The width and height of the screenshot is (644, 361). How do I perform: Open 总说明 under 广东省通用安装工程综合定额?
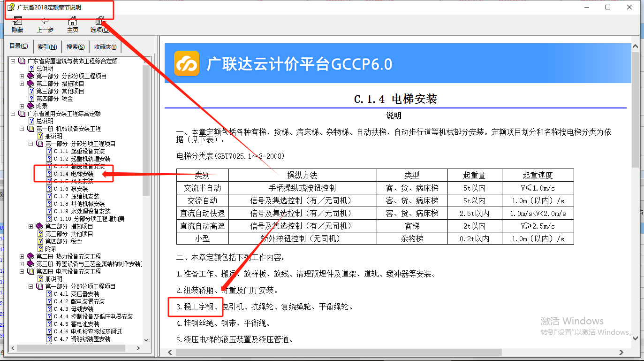click(x=45, y=121)
